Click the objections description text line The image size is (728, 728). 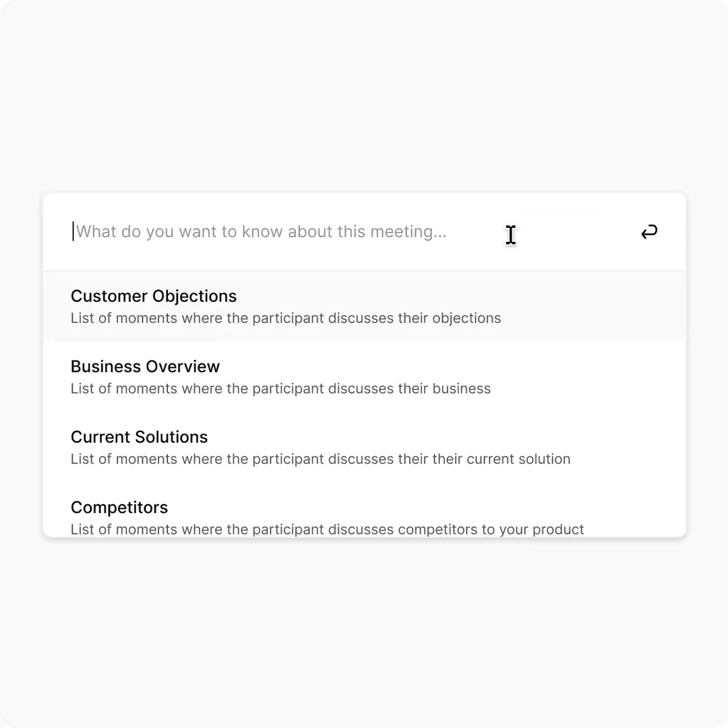pyautogui.click(x=286, y=318)
